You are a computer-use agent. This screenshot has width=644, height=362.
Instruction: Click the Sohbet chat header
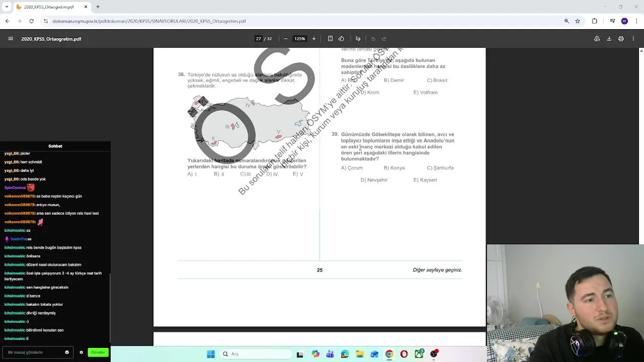click(x=55, y=146)
